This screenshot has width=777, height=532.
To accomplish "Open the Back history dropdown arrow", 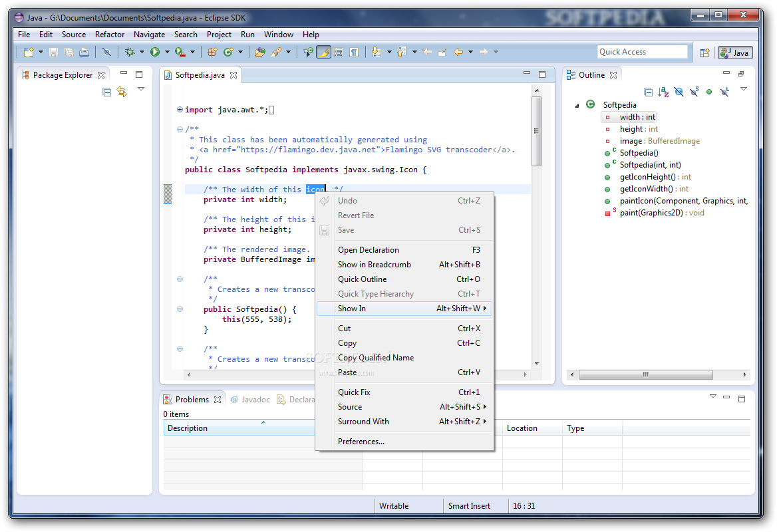I will tap(470, 52).
